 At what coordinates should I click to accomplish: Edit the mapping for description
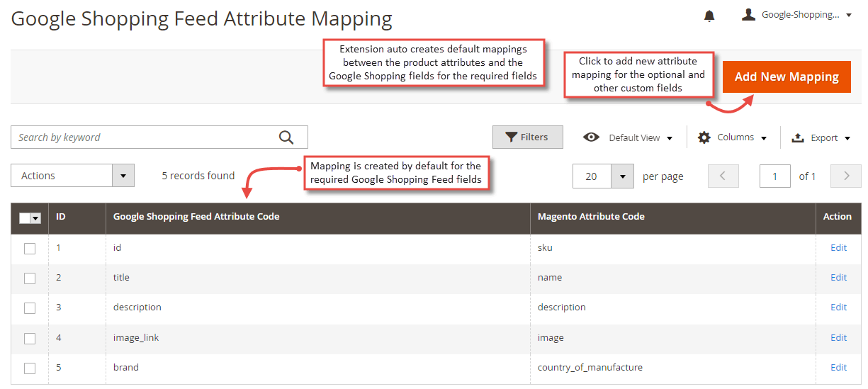coord(839,307)
